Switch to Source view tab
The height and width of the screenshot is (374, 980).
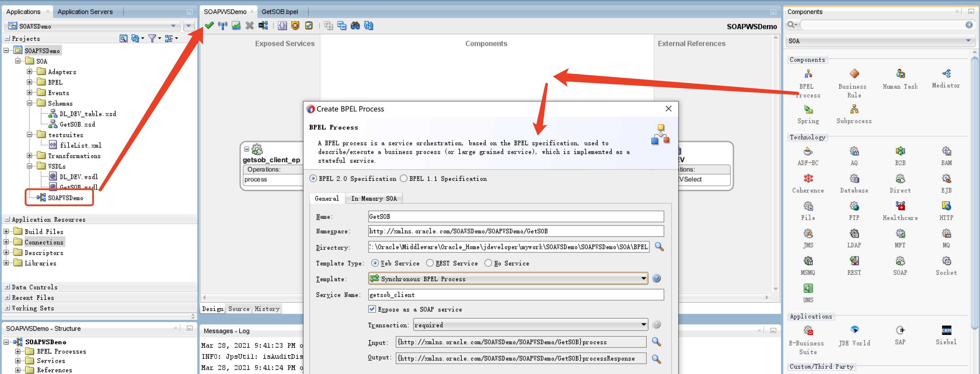click(238, 309)
